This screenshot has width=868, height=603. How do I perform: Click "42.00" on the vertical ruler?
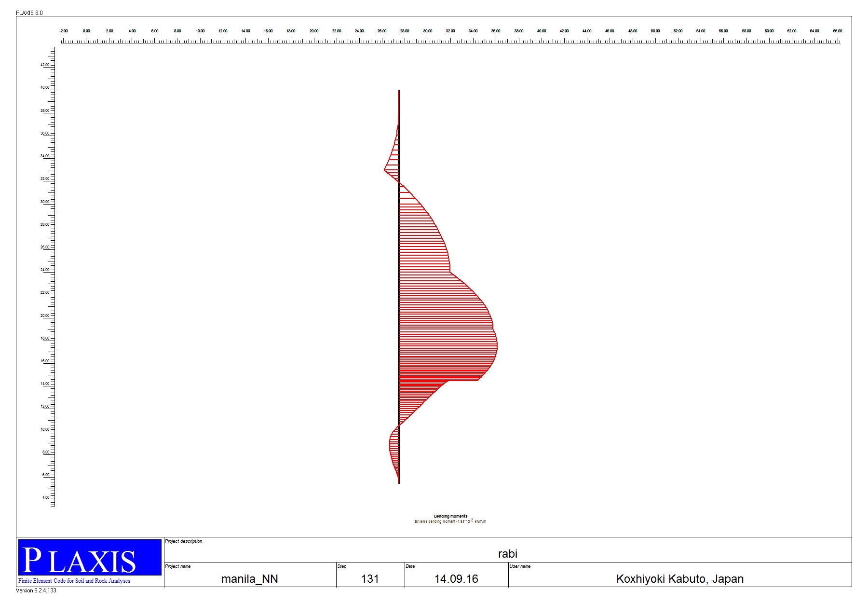tap(45, 65)
